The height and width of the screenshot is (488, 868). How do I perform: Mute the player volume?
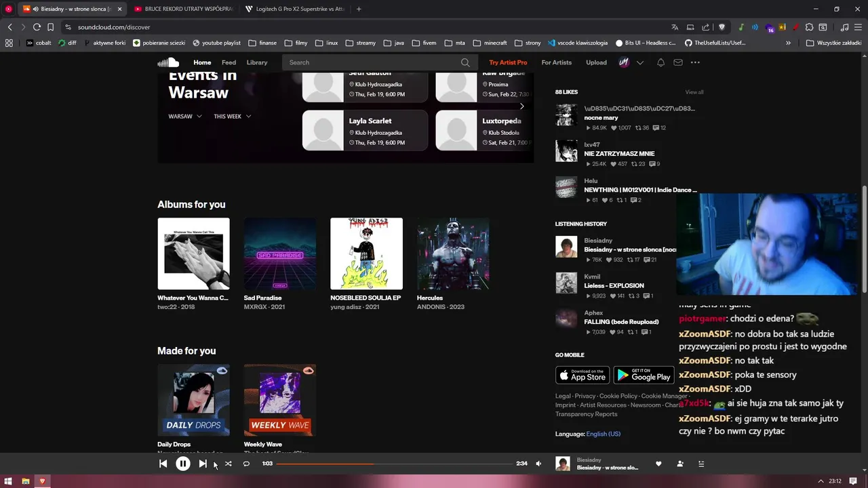click(538, 464)
